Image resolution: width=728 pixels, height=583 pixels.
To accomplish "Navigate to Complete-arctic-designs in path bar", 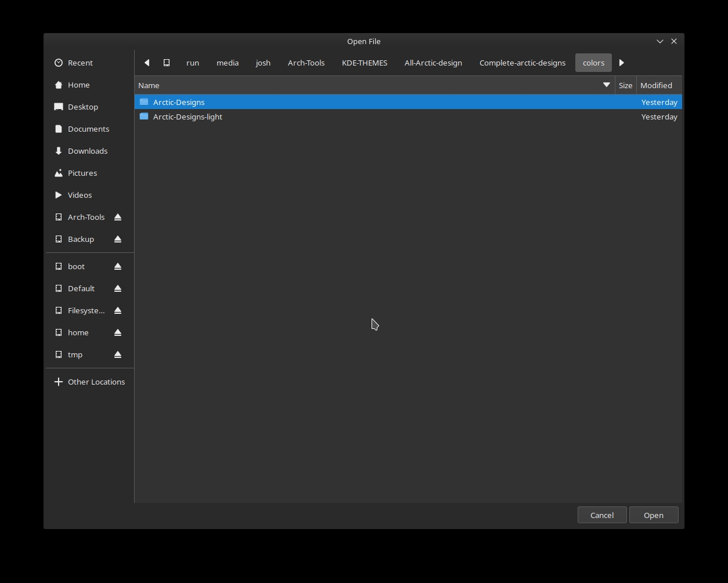I will [x=522, y=63].
